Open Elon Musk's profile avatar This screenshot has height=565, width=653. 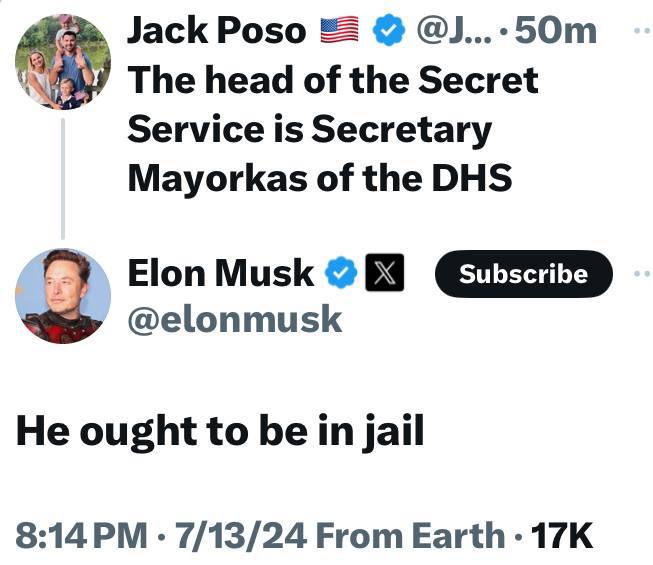(62, 295)
